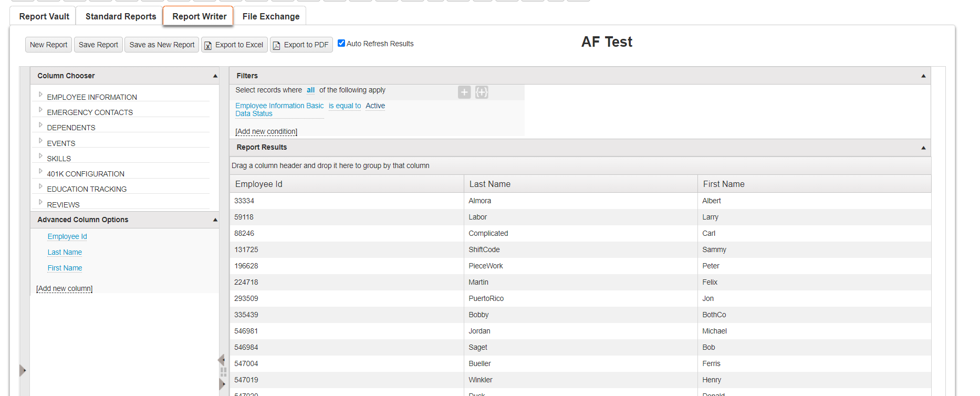Click employee id 546981

(347, 331)
